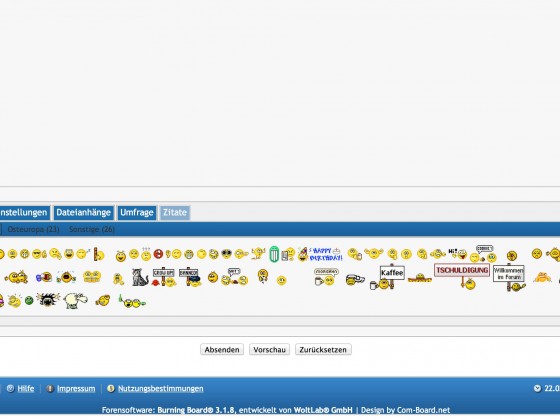Image resolution: width=560 pixels, height=420 pixels.
Task: Insert the red angry face smiley
Action: point(158,254)
